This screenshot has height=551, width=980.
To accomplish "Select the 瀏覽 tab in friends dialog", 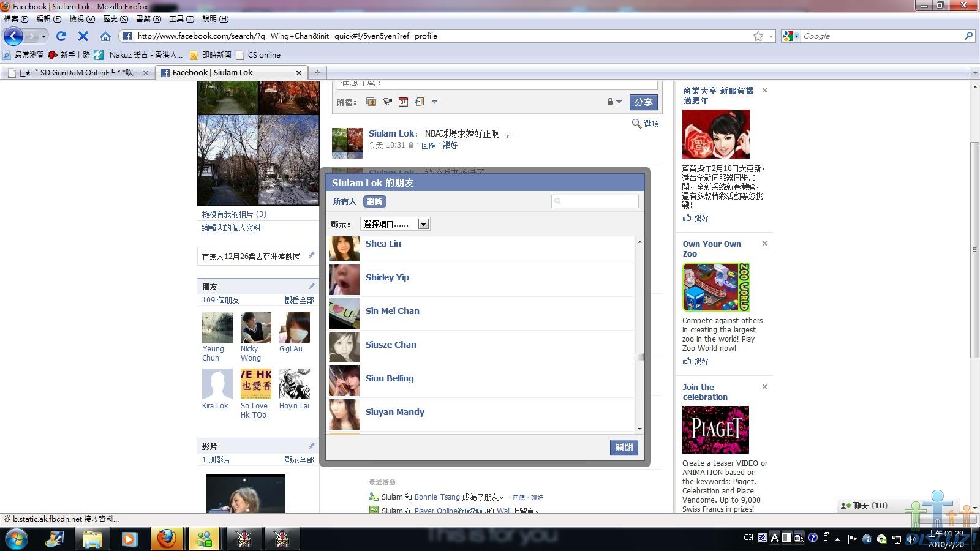I will coord(374,201).
